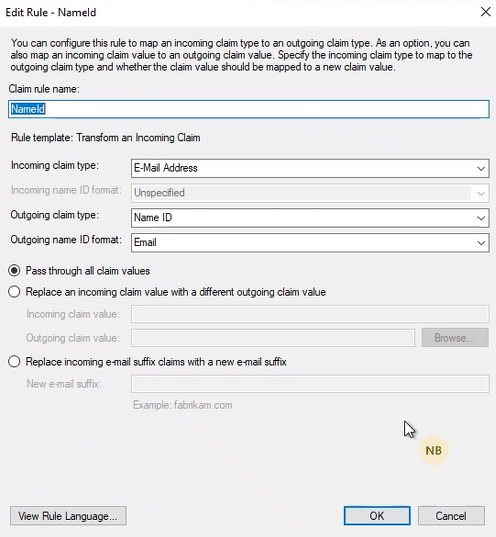Click the Cancel button
The width and height of the screenshot is (496, 537).
pos(451,516)
